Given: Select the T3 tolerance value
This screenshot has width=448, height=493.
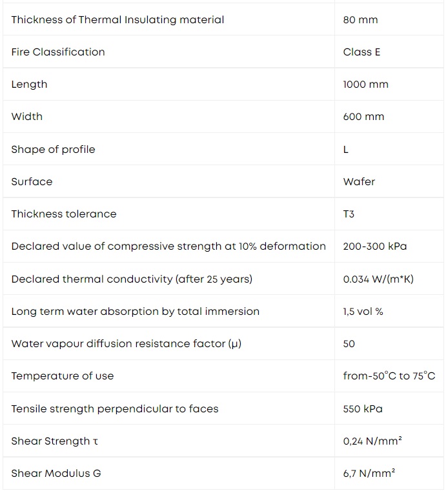Looking at the screenshot, I should (x=349, y=214).
